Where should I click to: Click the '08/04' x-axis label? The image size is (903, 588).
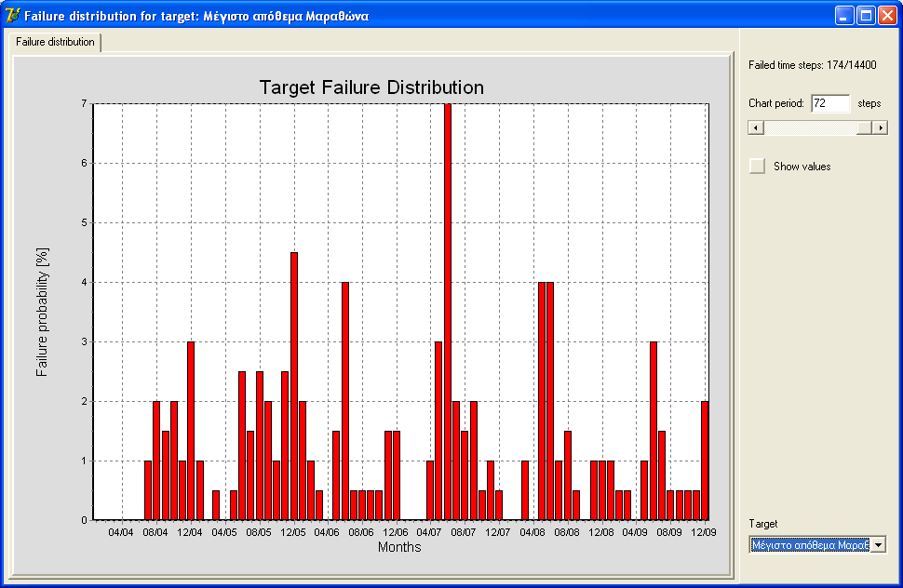[x=155, y=532]
